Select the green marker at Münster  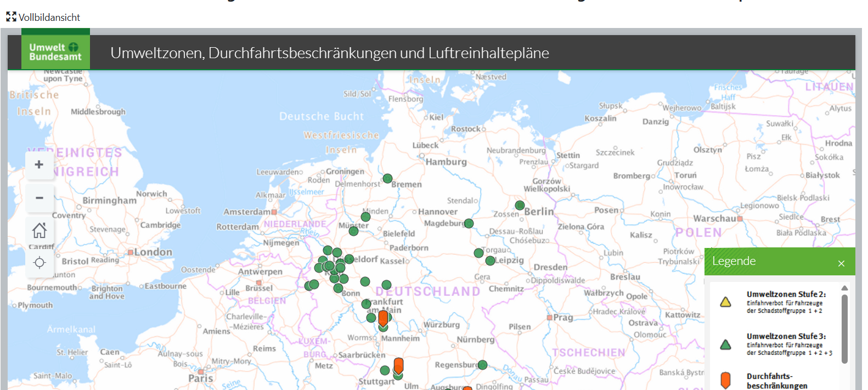(354, 231)
